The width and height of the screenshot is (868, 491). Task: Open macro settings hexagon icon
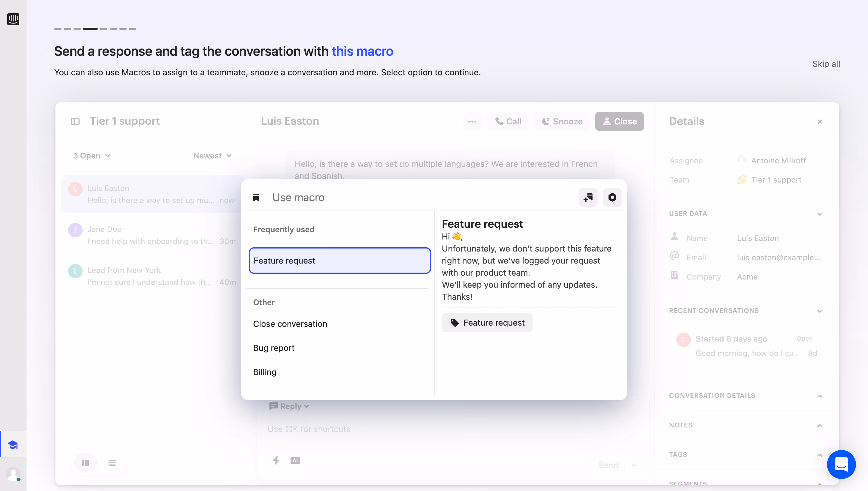612,197
